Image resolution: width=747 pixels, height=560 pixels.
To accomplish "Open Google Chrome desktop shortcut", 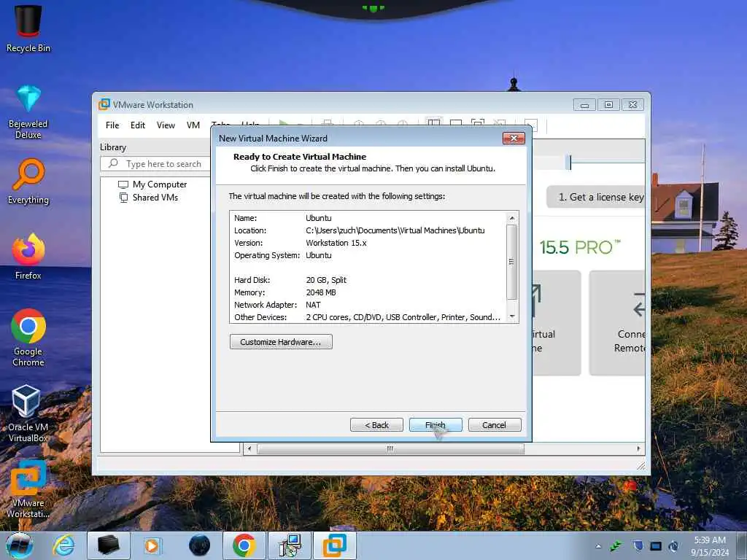I will 28,338.
